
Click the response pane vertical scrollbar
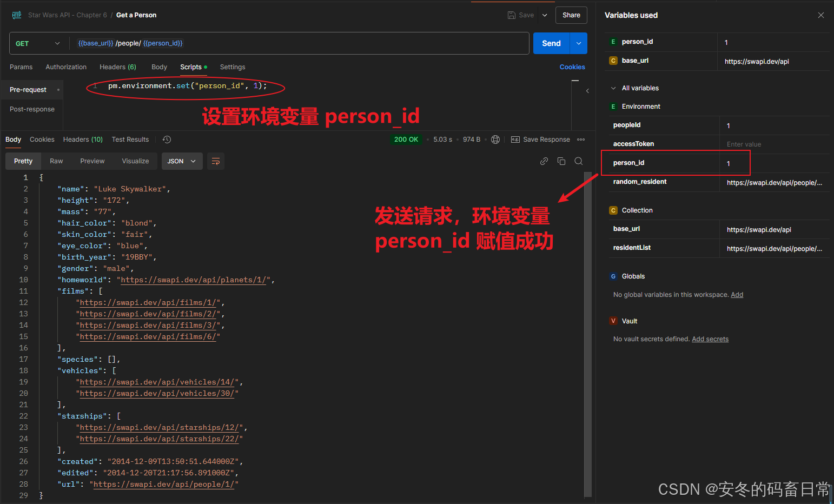pyautogui.click(x=588, y=335)
